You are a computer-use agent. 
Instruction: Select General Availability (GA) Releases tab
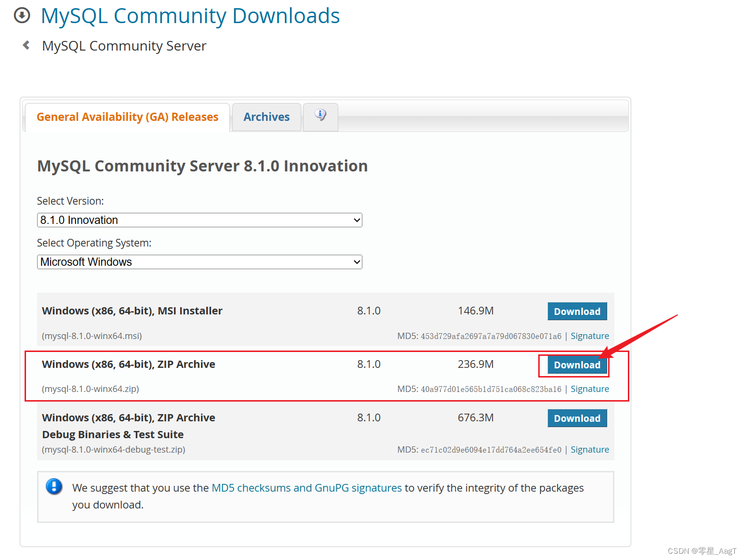tap(127, 117)
